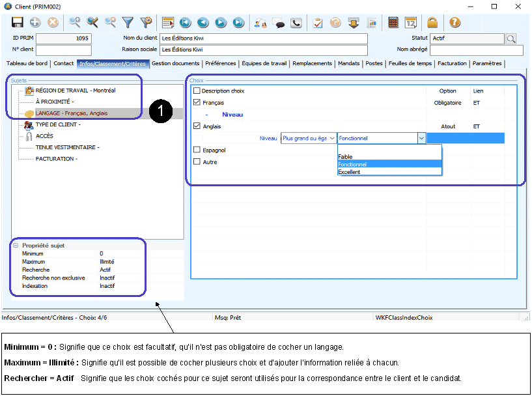Open the Facturation tab

452,64
